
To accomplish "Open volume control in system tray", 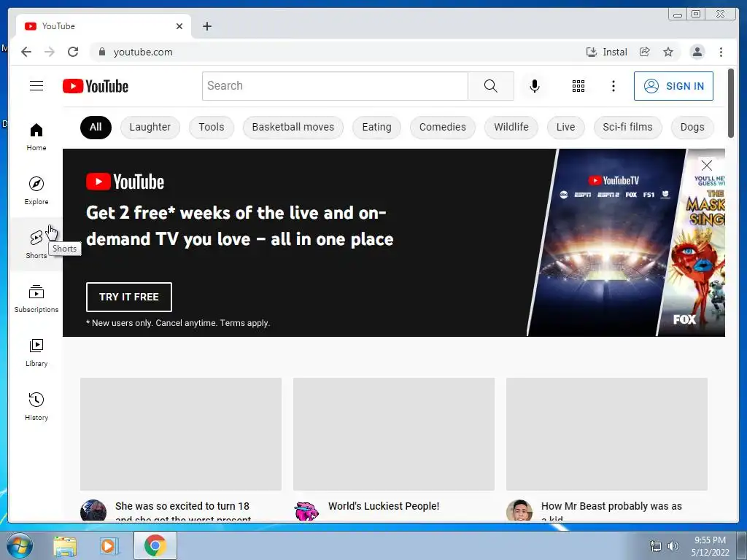I will (x=673, y=546).
